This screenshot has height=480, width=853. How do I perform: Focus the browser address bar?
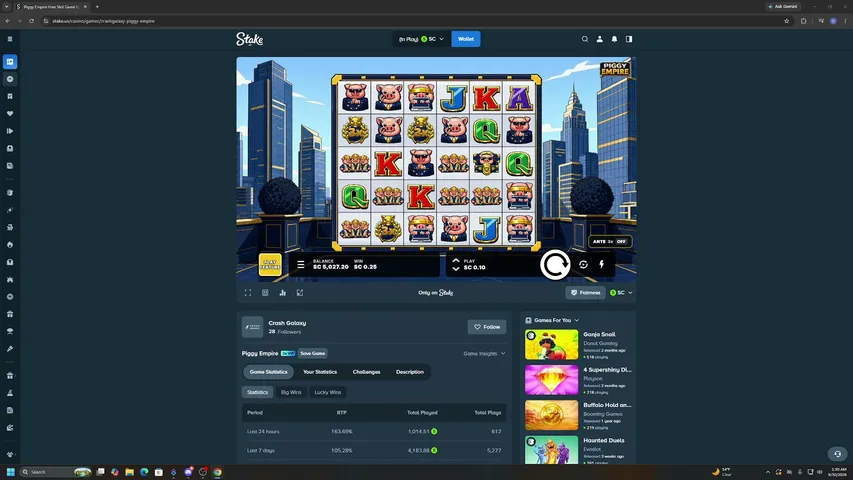[413, 21]
